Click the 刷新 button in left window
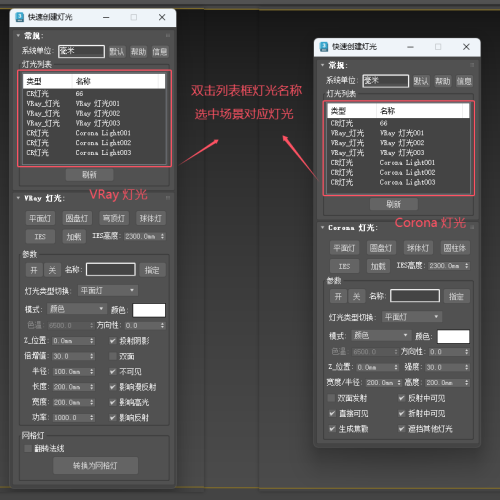The image size is (500, 500). coord(89,175)
